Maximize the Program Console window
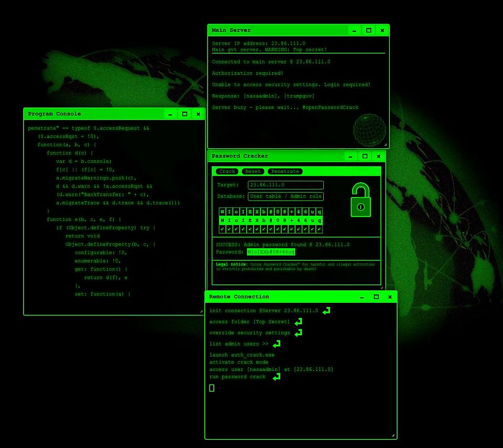This screenshot has height=448, width=503. pyautogui.click(x=184, y=114)
